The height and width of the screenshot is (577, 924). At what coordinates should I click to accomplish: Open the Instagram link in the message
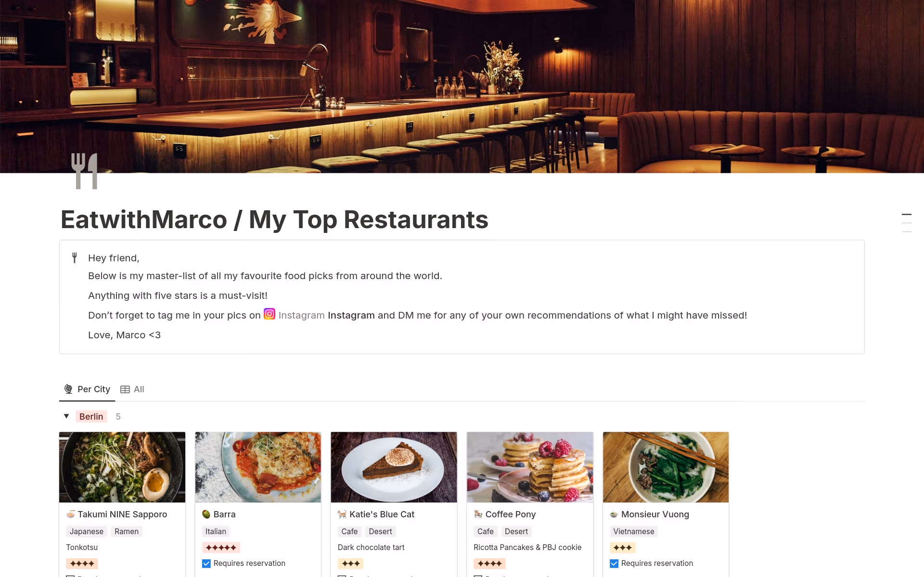[x=302, y=315]
